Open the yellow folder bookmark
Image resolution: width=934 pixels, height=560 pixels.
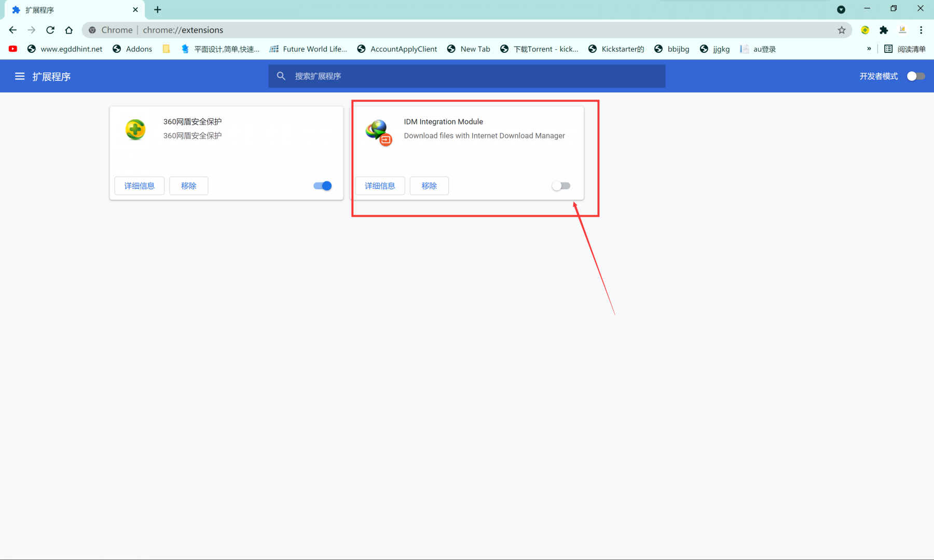166,49
